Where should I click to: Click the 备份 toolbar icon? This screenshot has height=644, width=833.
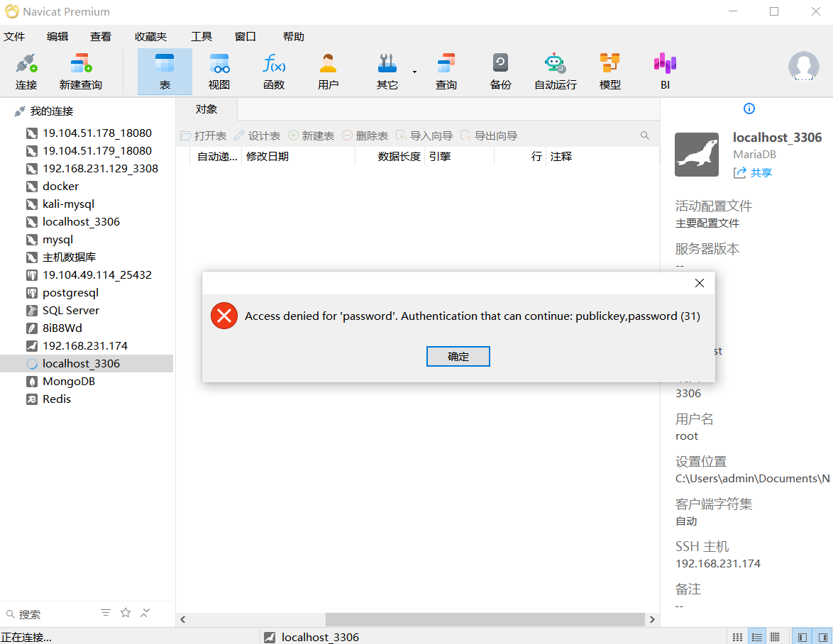(500, 70)
